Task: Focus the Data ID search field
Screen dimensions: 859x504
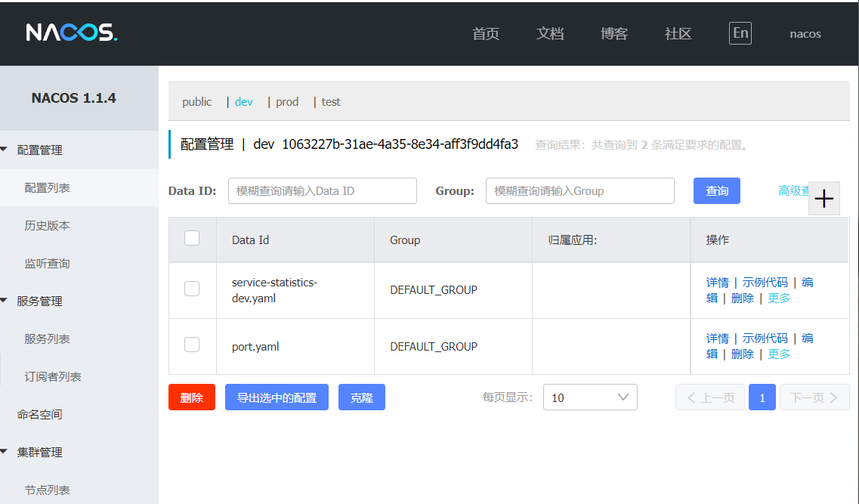Action: coord(322,190)
